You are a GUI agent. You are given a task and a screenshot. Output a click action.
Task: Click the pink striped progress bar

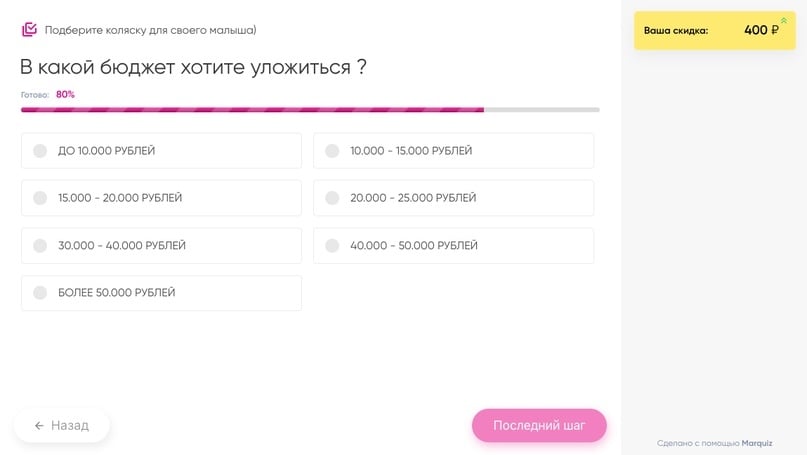pyautogui.click(x=252, y=109)
